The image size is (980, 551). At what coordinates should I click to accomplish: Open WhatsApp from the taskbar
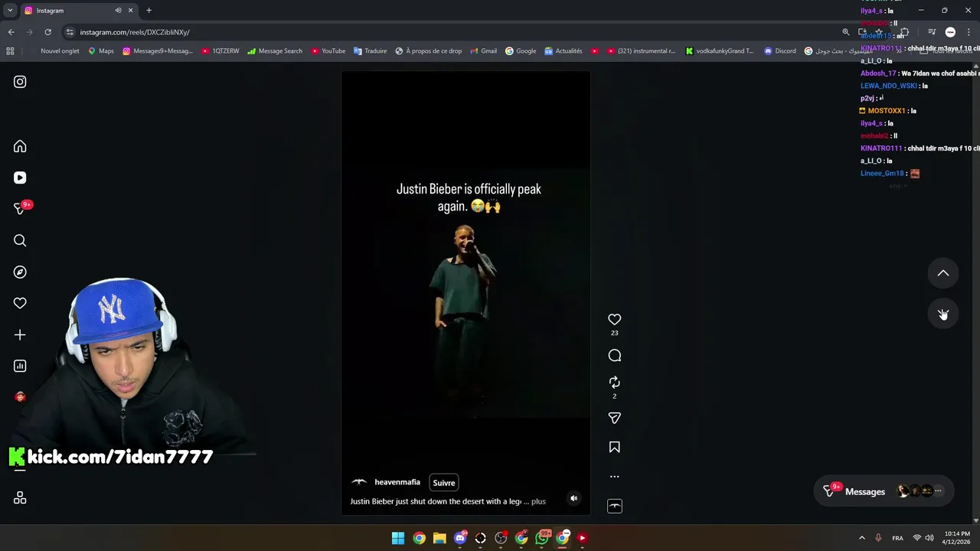click(542, 538)
